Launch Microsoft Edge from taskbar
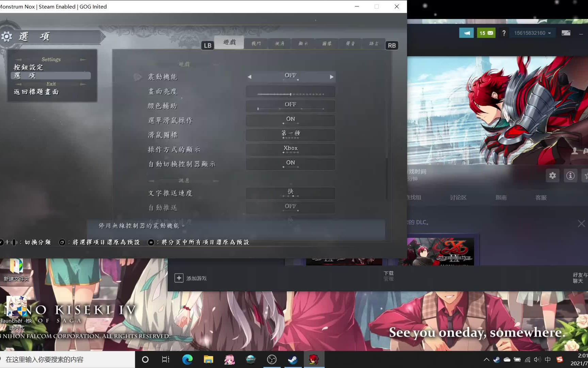The height and width of the screenshot is (368, 588). click(187, 359)
